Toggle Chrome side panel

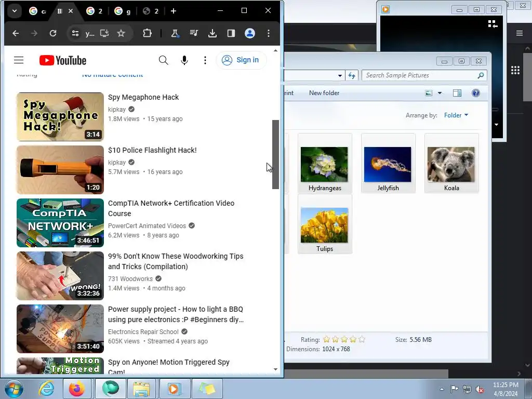coord(231,33)
